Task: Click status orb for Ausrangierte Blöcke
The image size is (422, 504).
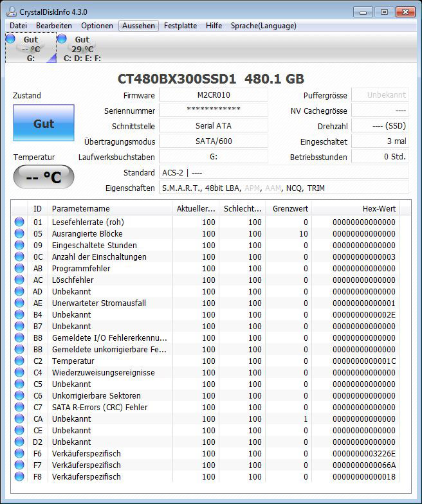Action: (19, 233)
